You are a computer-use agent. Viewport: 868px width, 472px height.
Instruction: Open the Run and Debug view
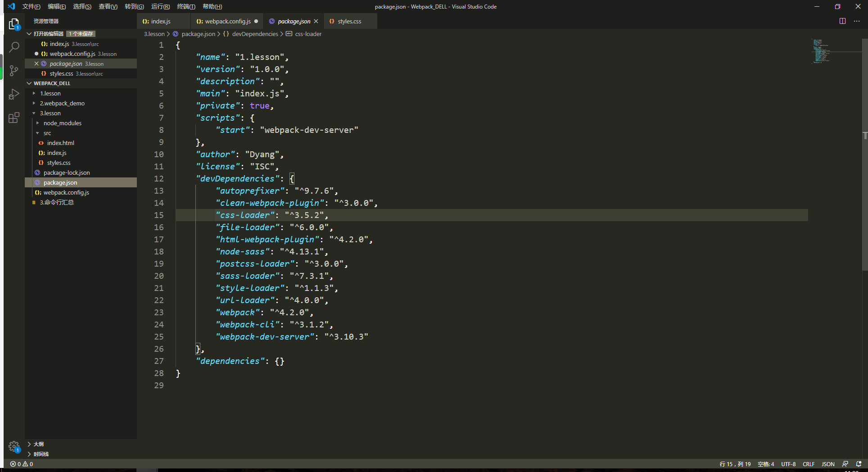click(x=14, y=94)
